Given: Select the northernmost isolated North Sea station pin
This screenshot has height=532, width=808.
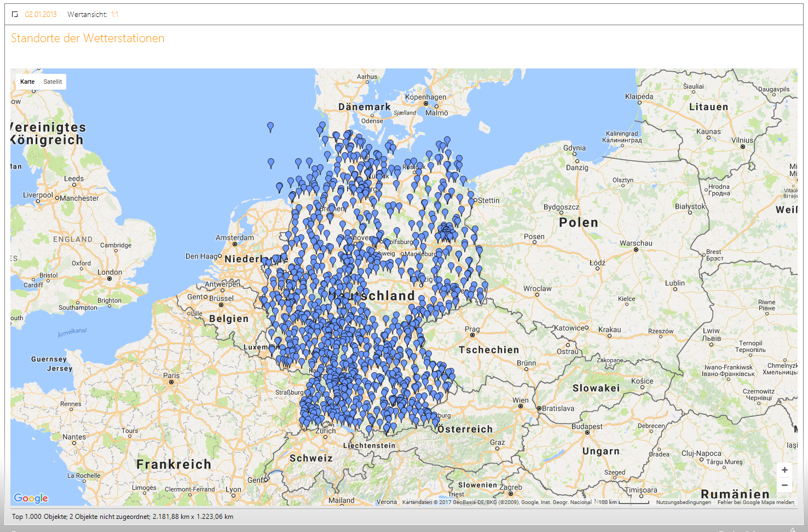Looking at the screenshot, I should [270, 126].
